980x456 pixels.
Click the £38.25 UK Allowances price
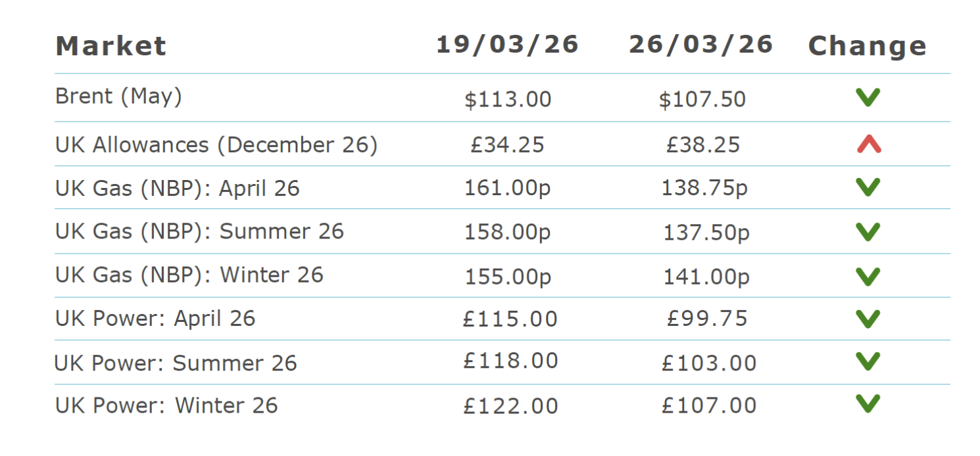pyautogui.click(x=702, y=145)
